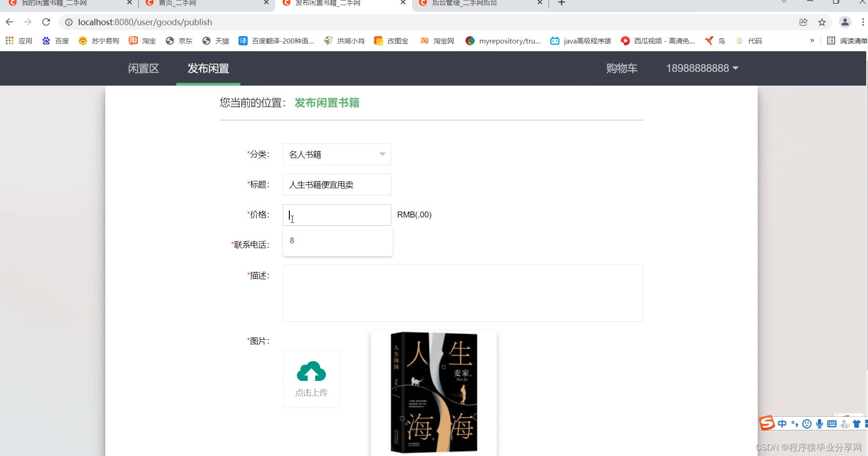Click the address bar URL

pos(145,22)
